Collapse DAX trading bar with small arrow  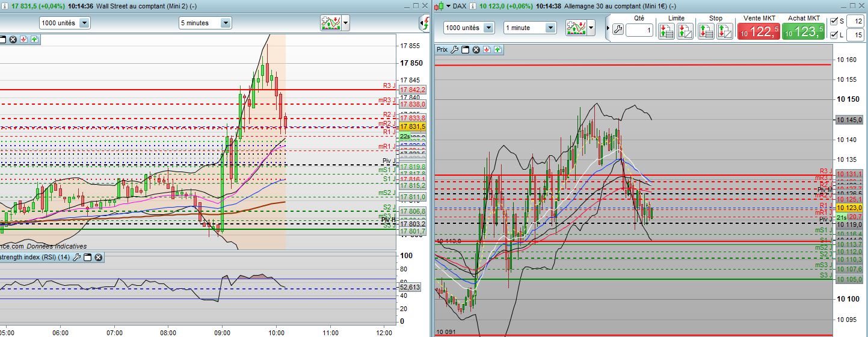point(608,28)
